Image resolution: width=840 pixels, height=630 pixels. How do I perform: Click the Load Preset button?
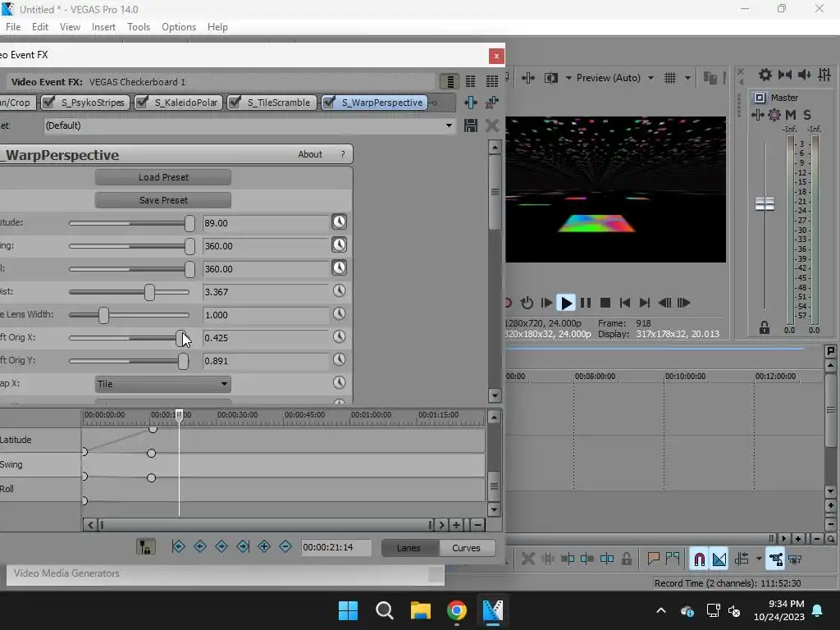pyautogui.click(x=163, y=177)
